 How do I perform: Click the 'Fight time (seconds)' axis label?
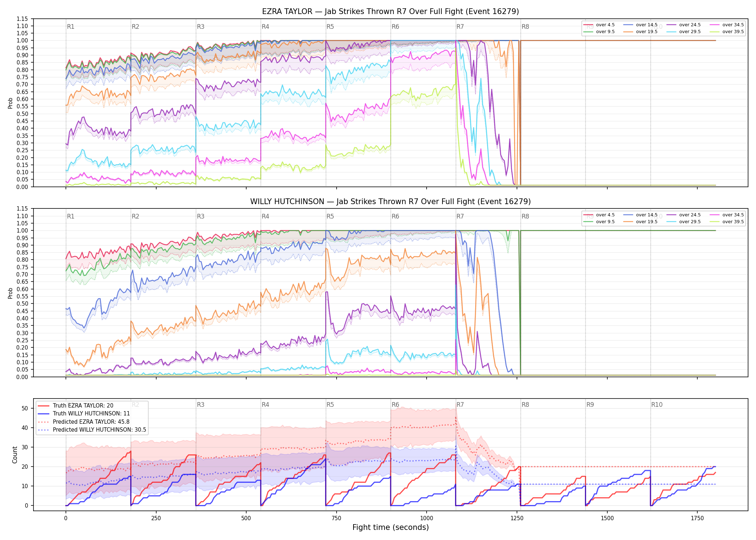pos(391,527)
